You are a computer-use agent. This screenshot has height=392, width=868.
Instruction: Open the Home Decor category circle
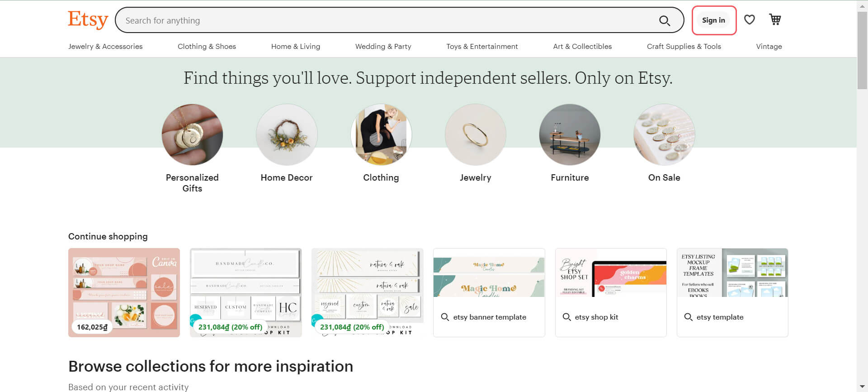[x=286, y=134]
